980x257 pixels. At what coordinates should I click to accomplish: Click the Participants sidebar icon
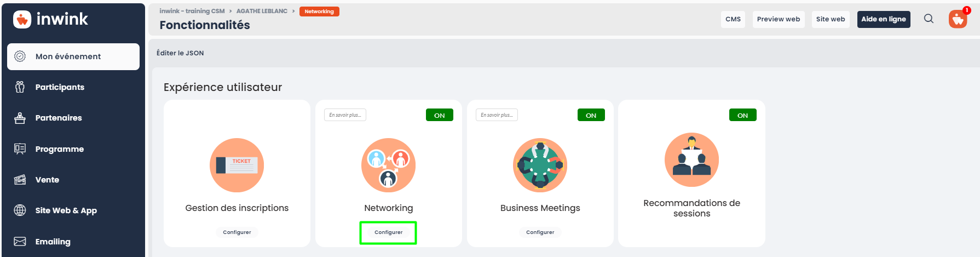[20, 87]
